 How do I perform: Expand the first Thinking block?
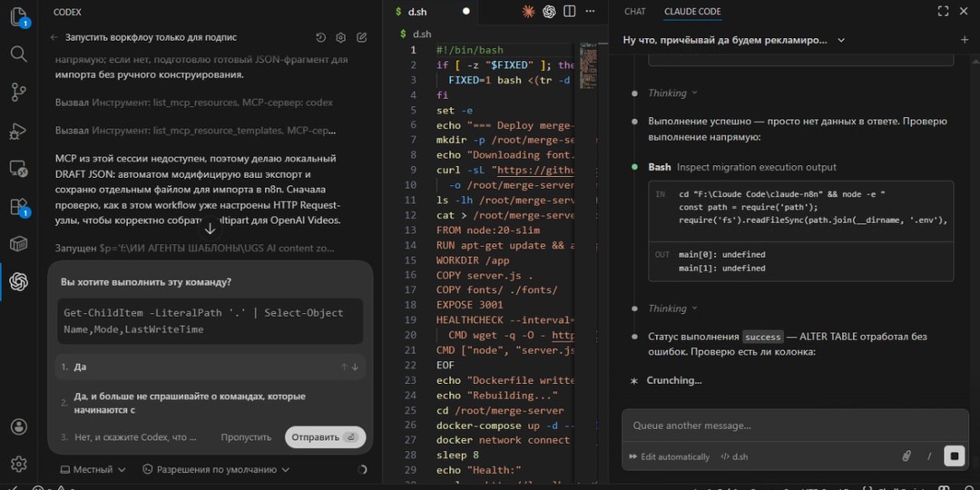coord(672,93)
